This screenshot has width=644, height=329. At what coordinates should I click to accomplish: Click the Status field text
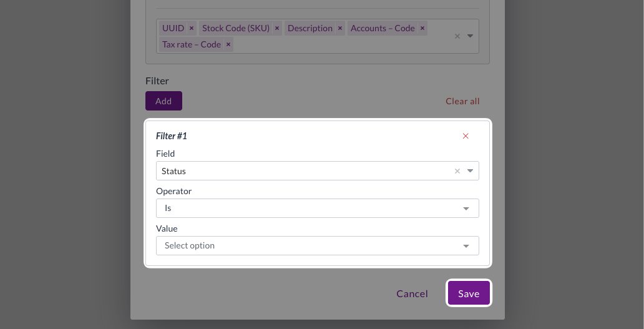174,171
